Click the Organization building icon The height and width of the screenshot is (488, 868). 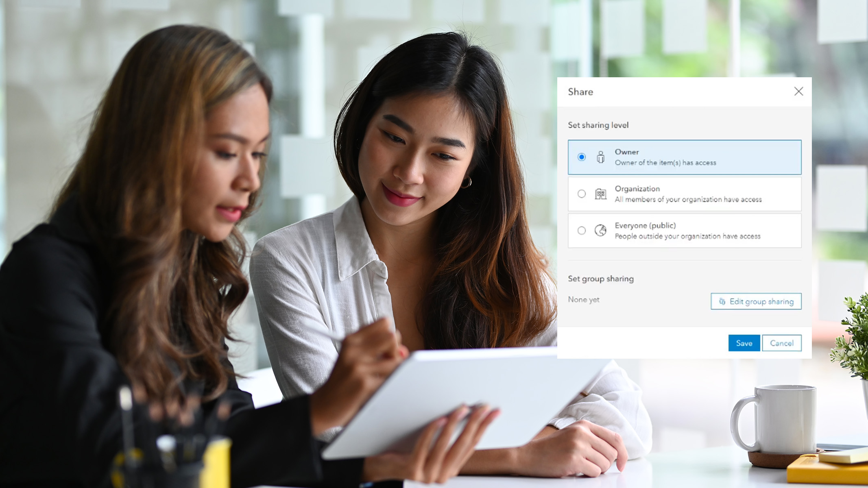pos(600,194)
